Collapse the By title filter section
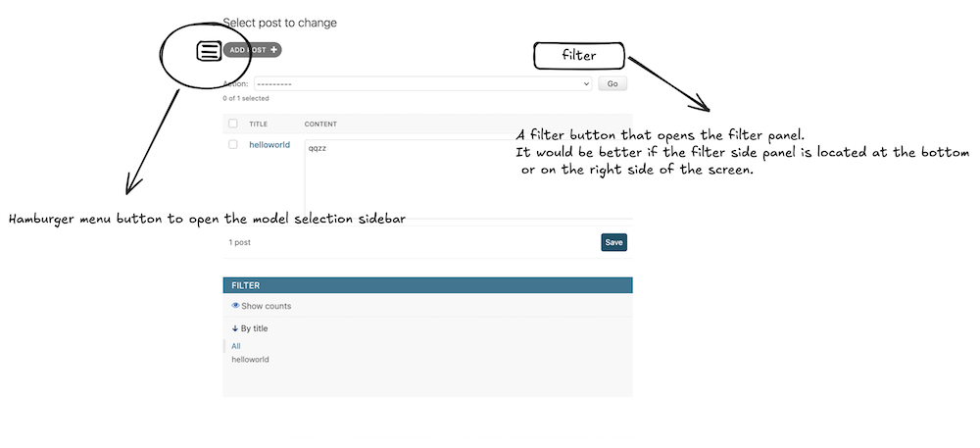980x448 pixels. point(250,328)
